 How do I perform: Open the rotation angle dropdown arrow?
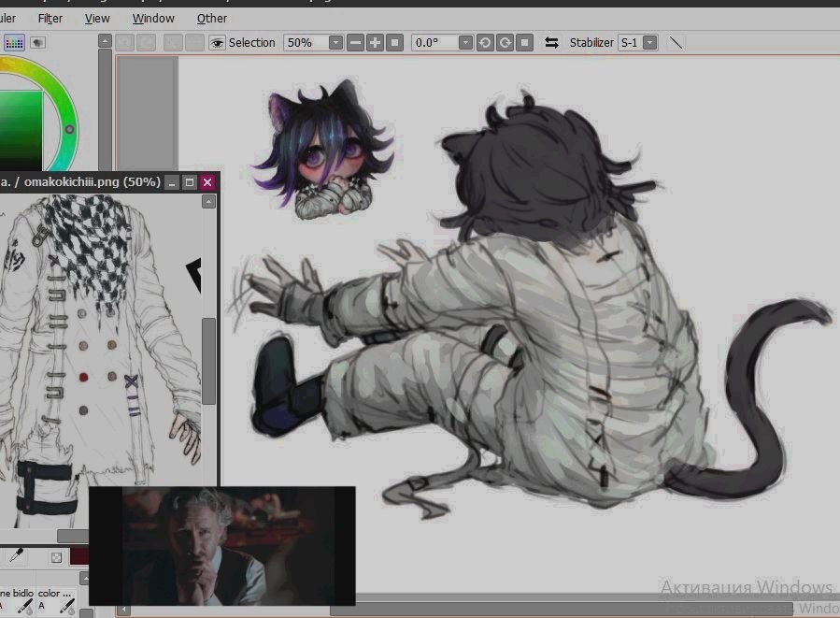coord(465,43)
